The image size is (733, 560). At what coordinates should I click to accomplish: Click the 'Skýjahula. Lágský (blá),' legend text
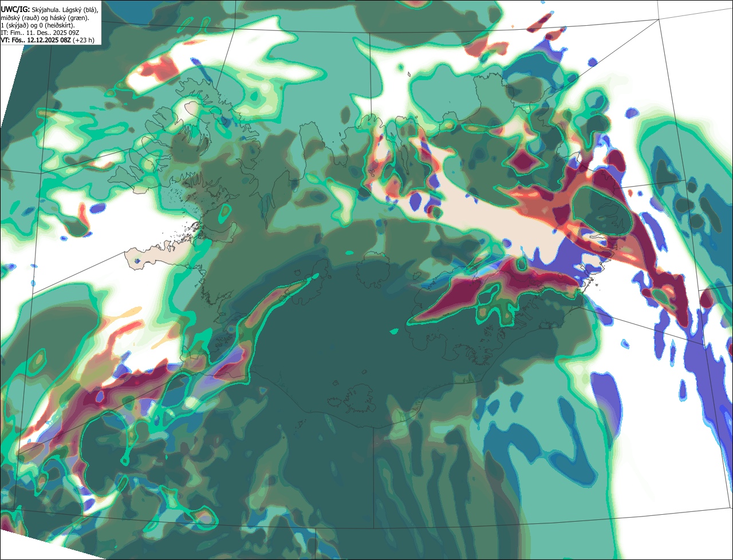(65, 10)
